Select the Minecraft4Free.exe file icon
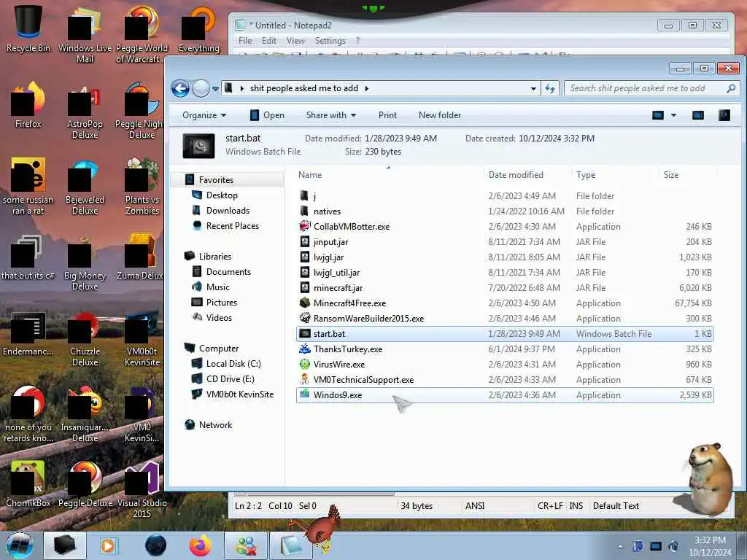The image size is (747, 560). (304, 303)
